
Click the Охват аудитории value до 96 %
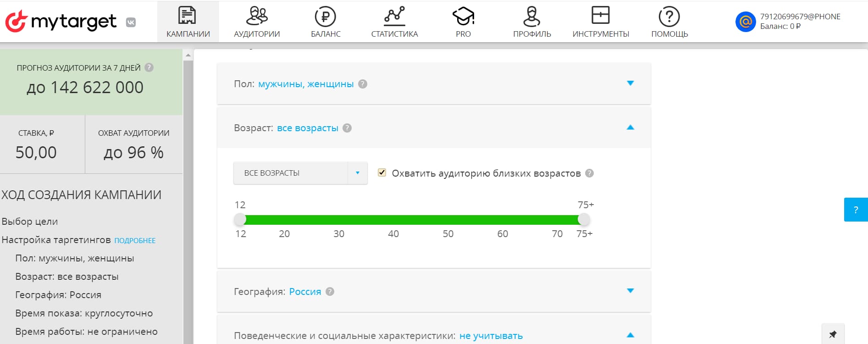tap(133, 152)
